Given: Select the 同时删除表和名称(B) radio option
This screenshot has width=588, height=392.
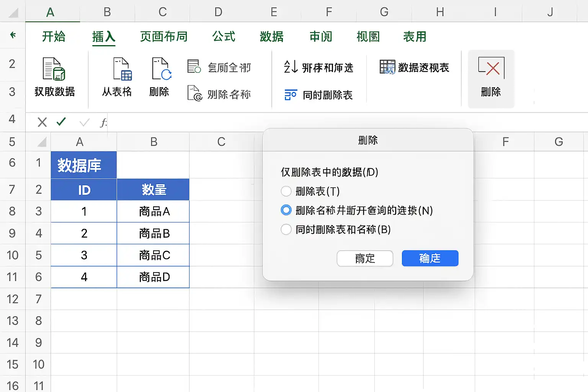Looking at the screenshot, I should [286, 229].
